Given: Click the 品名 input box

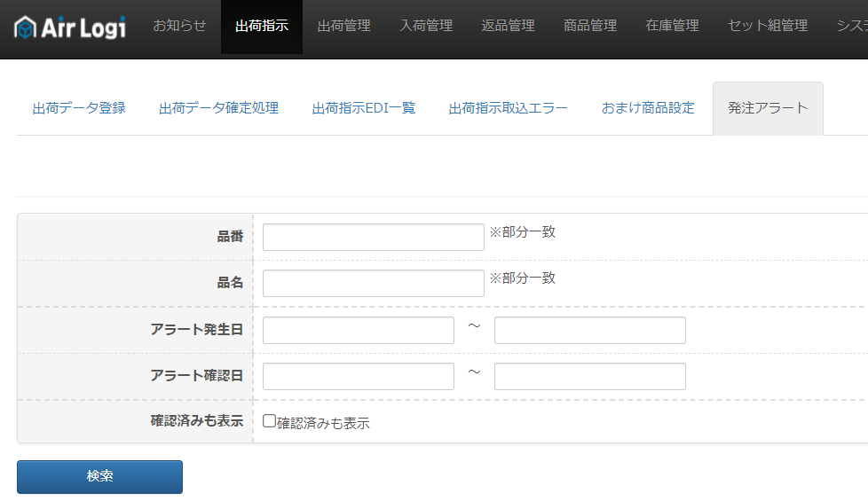Looking at the screenshot, I should point(373,284).
